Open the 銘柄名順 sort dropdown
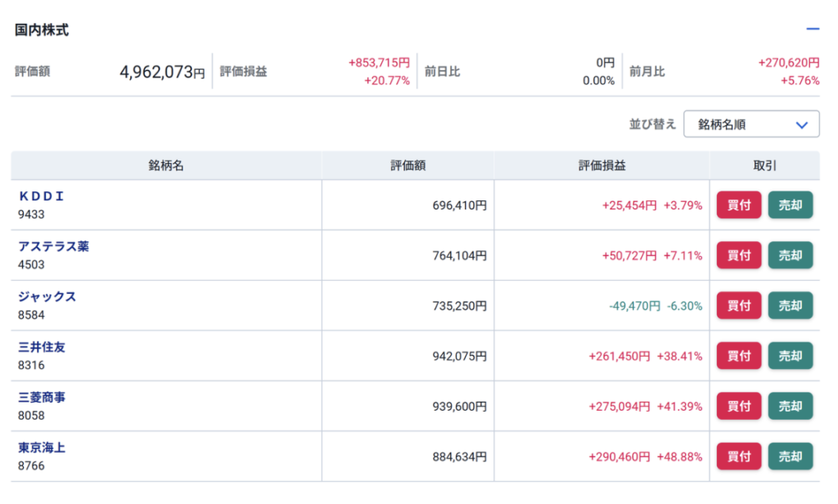This screenshot has width=838, height=504. click(750, 124)
